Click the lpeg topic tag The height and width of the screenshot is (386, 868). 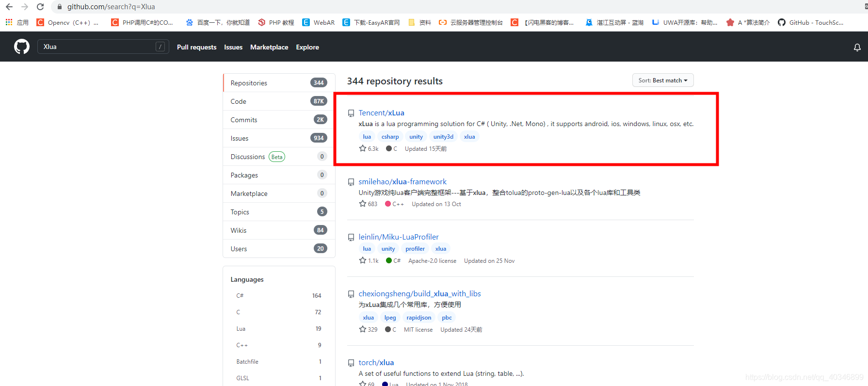(x=390, y=318)
